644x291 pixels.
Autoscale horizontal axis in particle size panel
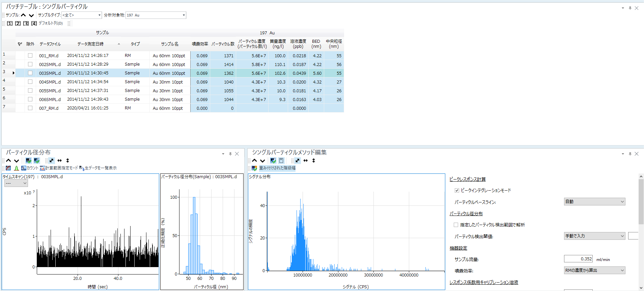point(59,161)
